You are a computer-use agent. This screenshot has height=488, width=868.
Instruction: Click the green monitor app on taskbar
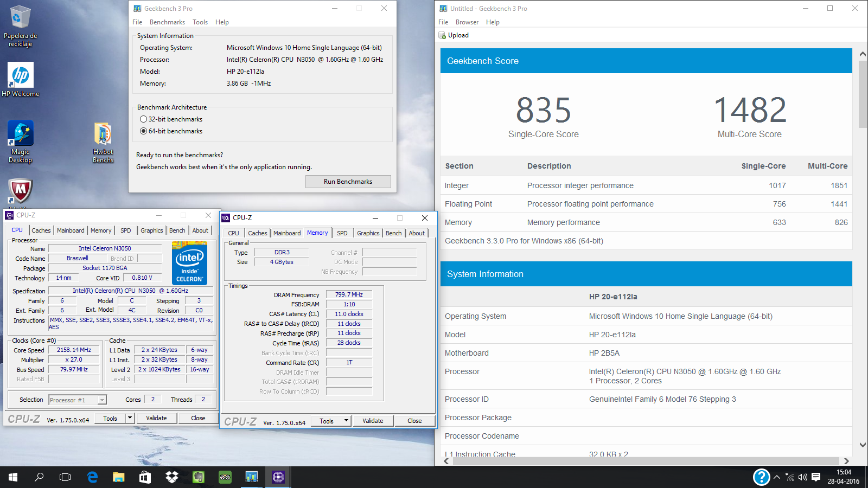(x=198, y=477)
